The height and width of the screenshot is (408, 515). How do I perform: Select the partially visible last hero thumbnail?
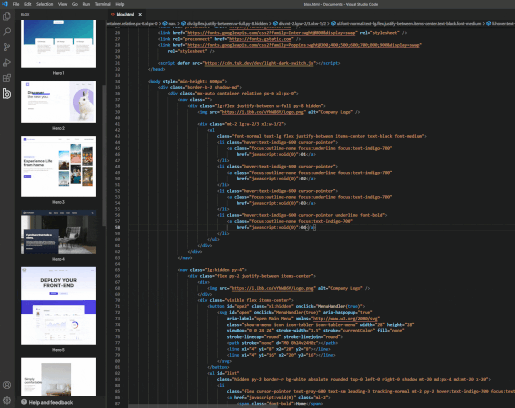pyautogui.click(x=58, y=377)
